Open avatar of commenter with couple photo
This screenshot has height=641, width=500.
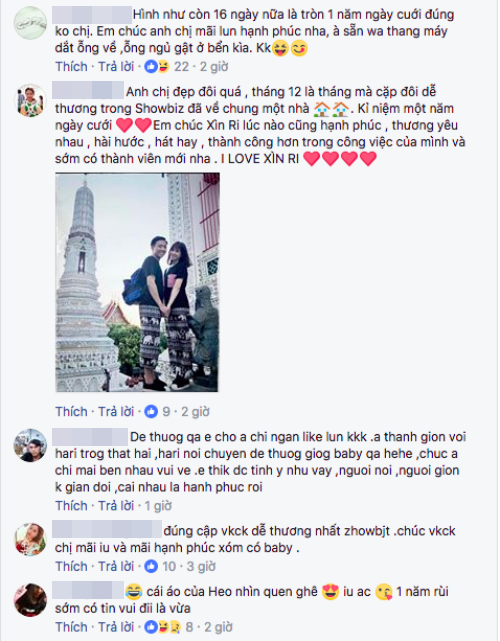tap(30, 101)
